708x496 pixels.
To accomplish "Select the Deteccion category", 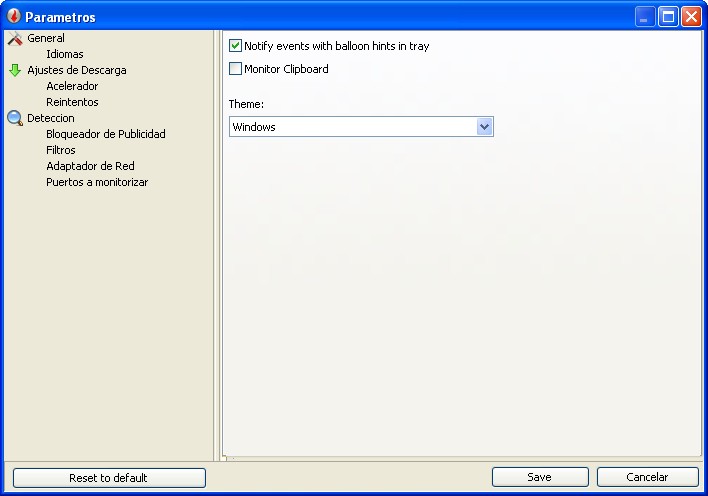I will click(x=51, y=118).
